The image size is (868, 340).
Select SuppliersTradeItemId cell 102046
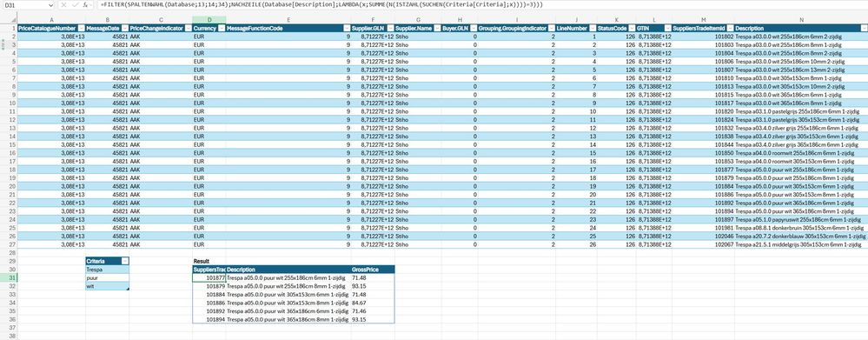[703, 236]
